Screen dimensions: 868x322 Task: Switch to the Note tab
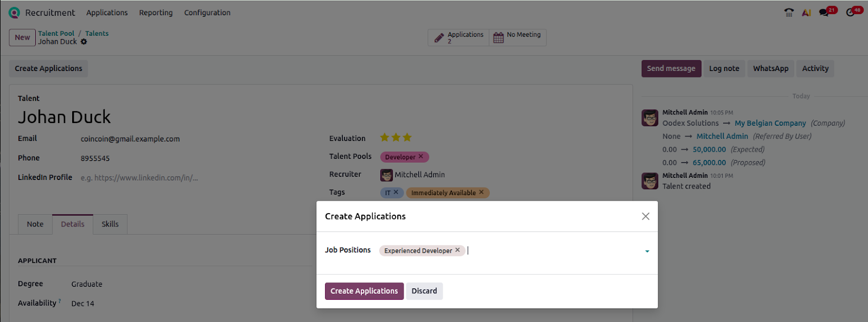point(35,224)
